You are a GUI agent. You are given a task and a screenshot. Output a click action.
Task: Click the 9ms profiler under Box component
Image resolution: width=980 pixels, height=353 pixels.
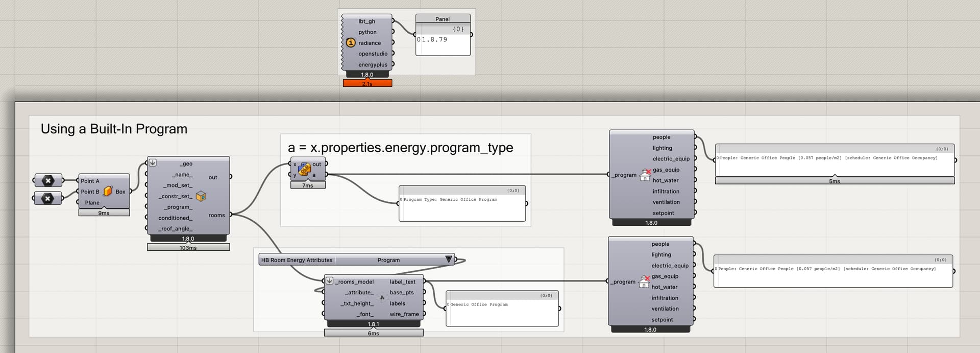104,213
